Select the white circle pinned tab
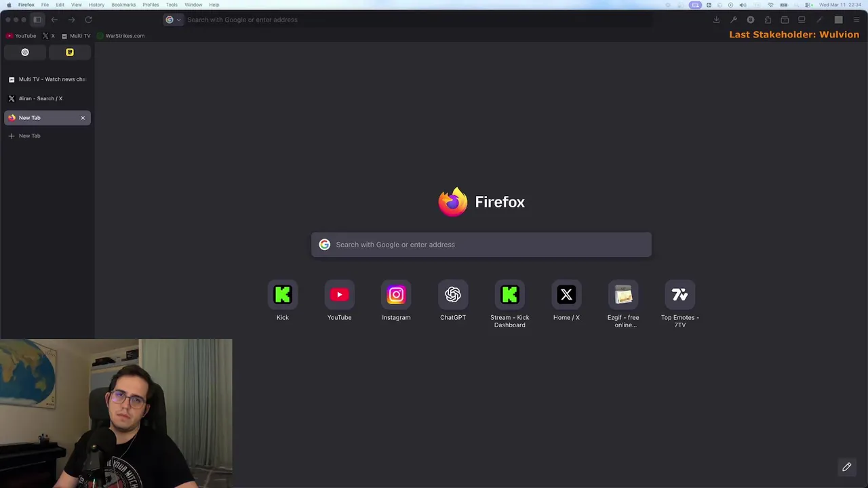Image resolution: width=868 pixels, height=488 pixels. click(x=25, y=52)
